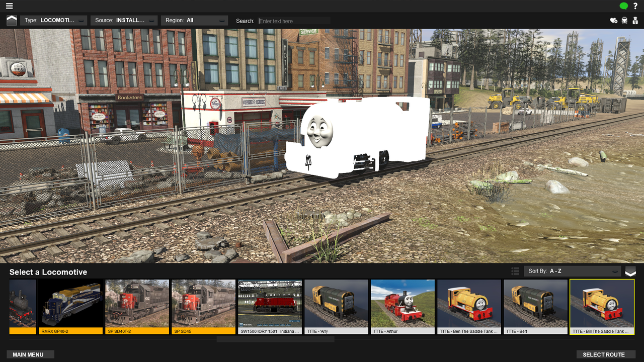644x362 pixels.
Task: Click the MAIN MENU button
Action: tap(30, 354)
